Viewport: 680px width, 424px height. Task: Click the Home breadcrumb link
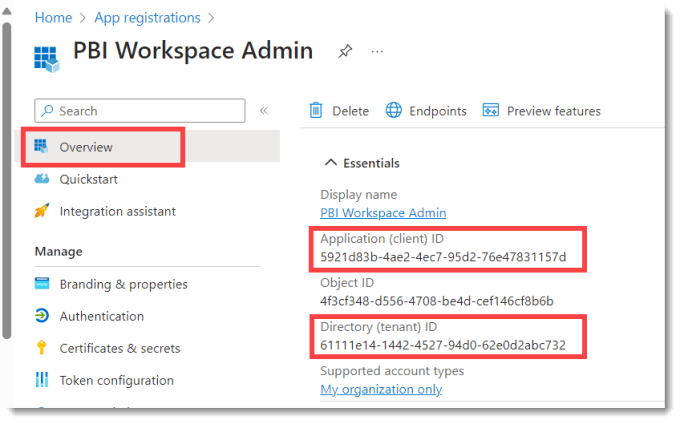tap(53, 17)
